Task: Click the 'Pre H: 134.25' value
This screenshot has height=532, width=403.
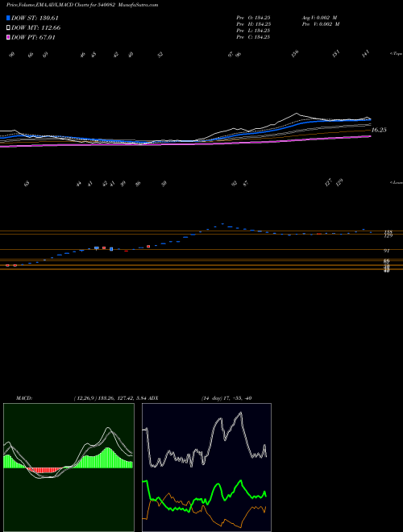Action: tap(253, 24)
